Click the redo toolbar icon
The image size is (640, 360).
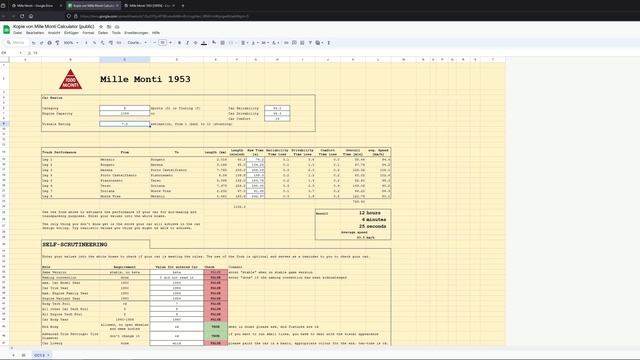(41, 42)
